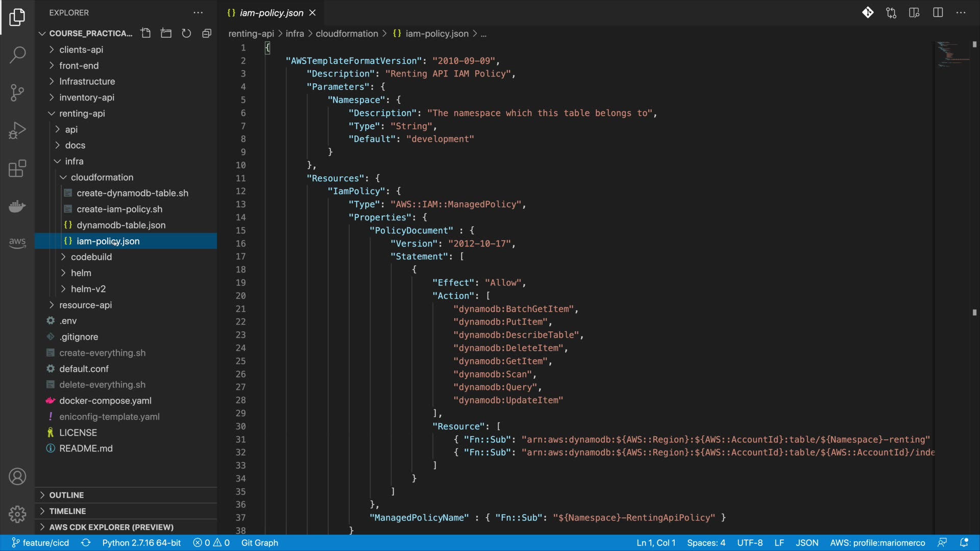Viewport: 980px width, 551px height.
Task: Open Source Control view
Action: [x=17, y=92]
